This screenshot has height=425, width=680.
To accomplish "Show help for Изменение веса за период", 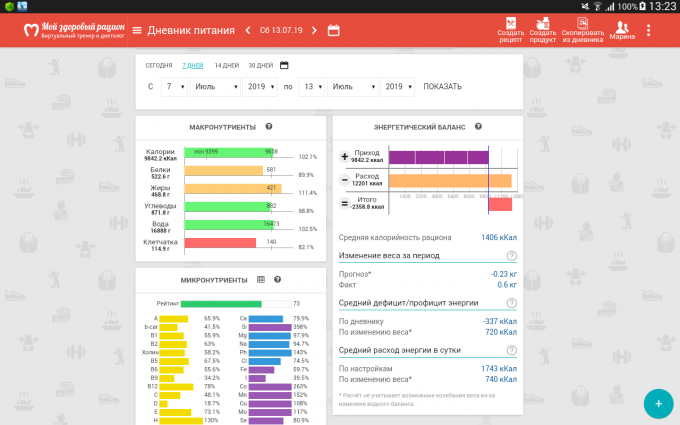I will click(512, 256).
